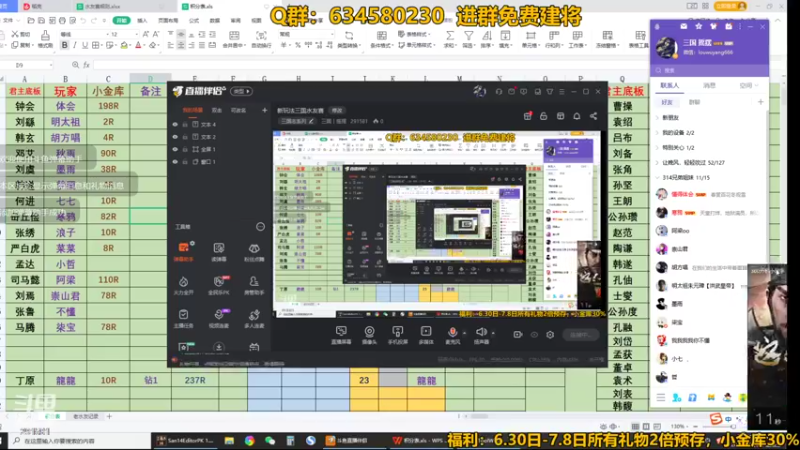Open the share icon in streaming app

[593, 116]
